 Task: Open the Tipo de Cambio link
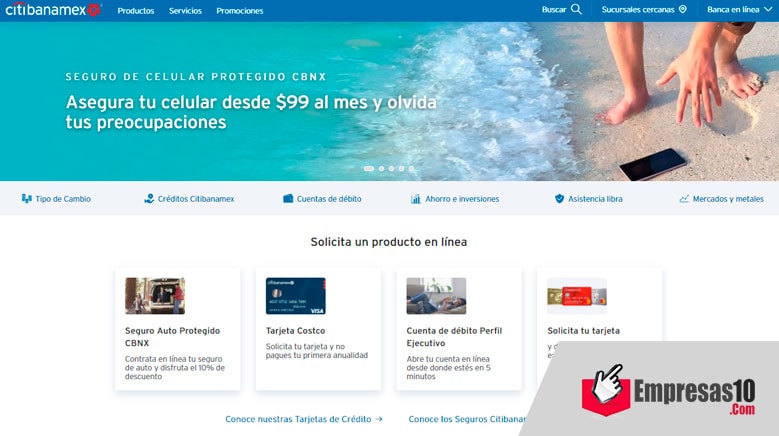[x=63, y=199]
